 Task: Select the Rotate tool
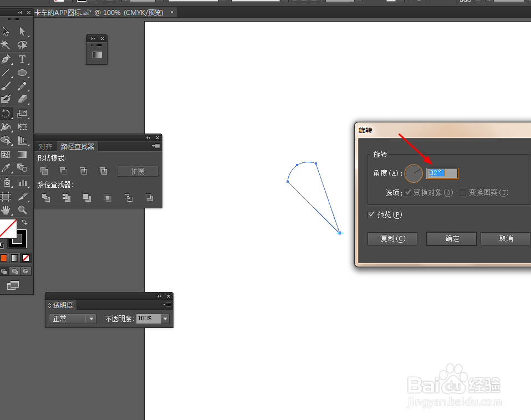point(6,114)
